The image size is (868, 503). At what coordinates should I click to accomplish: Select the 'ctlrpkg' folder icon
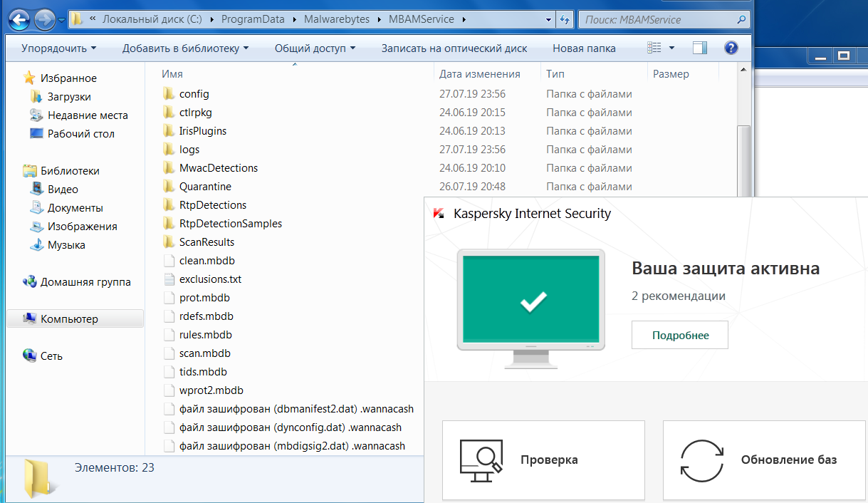coord(168,113)
